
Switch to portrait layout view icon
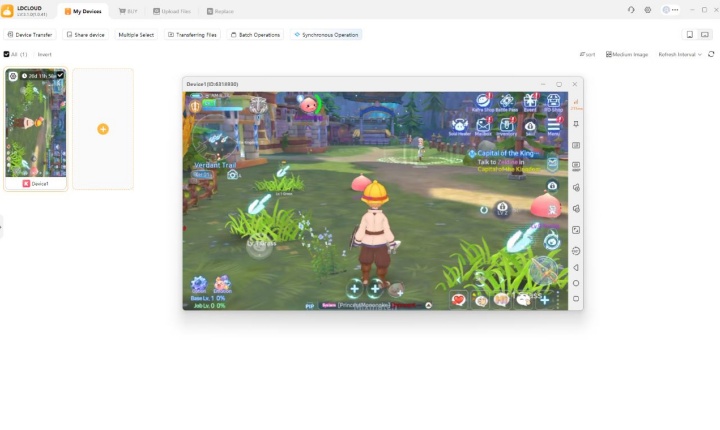tap(689, 34)
